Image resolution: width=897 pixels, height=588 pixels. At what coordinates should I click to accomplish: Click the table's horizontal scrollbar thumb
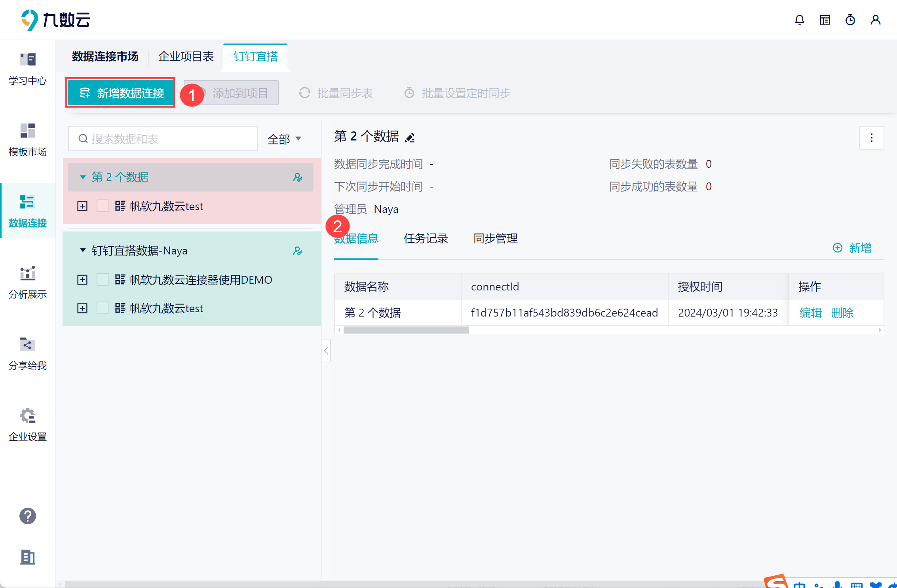(x=406, y=330)
